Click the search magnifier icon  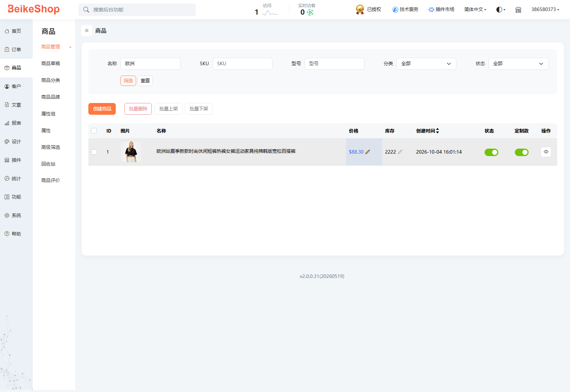pos(86,10)
